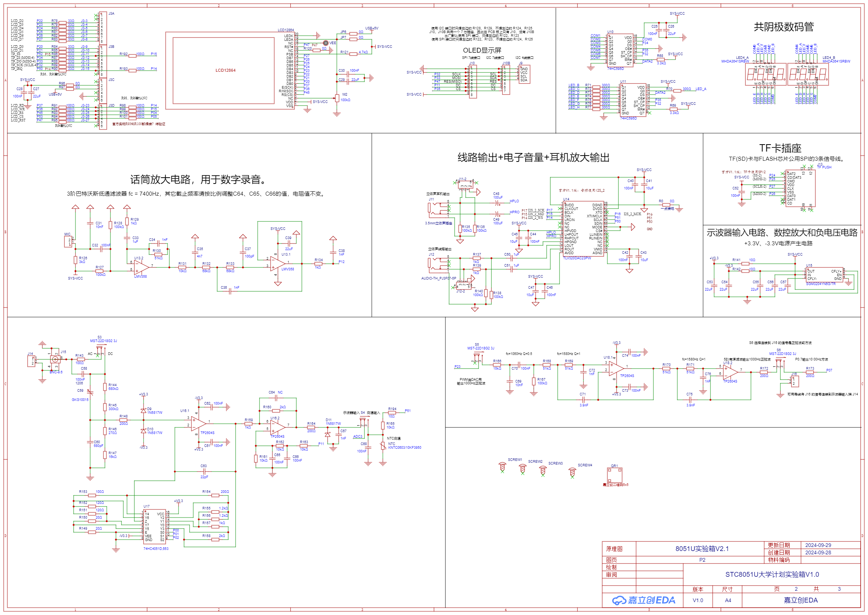Click the U17 74HC4051D multiplexer chip

coord(155,527)
